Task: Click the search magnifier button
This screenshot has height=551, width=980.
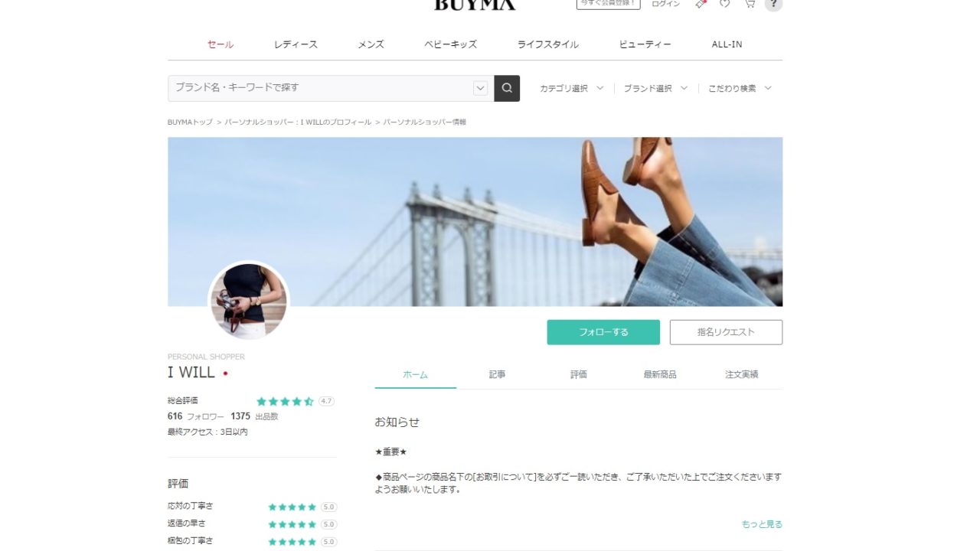Action: pos(507,88)
